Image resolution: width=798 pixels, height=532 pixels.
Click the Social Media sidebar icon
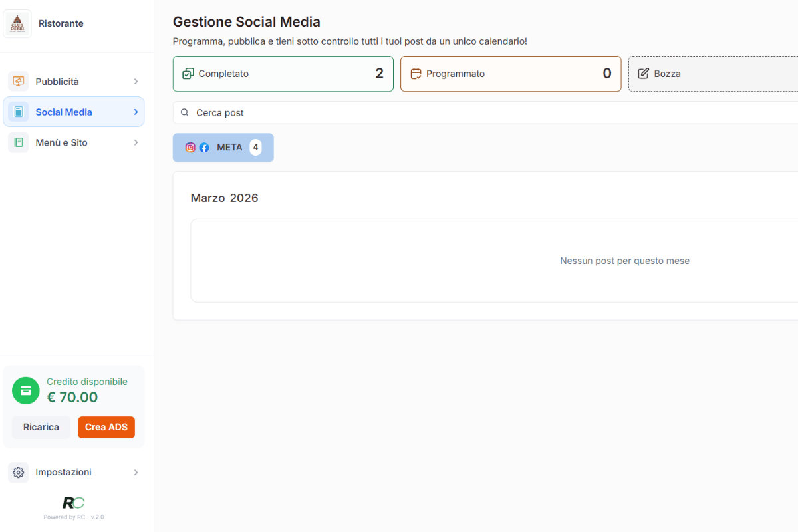click(x=19, y=112)
